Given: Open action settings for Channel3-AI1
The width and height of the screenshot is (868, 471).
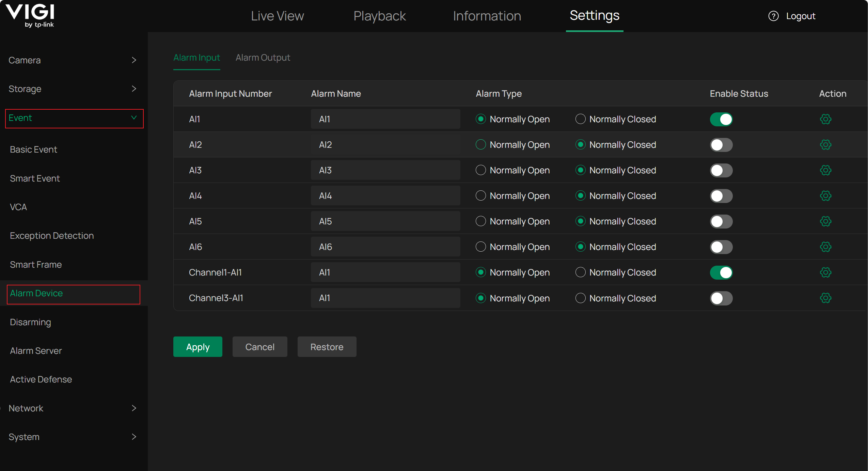Looking at the screenshot, I should pos(826,298).
